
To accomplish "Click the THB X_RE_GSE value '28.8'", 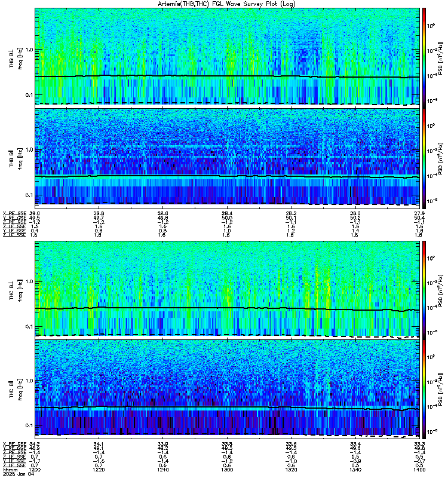I will pos(99,213).
